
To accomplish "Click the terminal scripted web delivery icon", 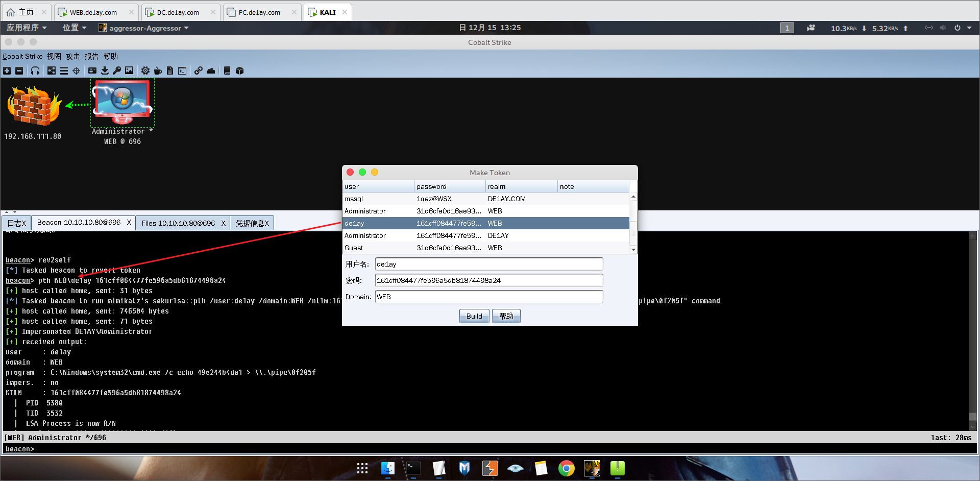I will 182,71.
